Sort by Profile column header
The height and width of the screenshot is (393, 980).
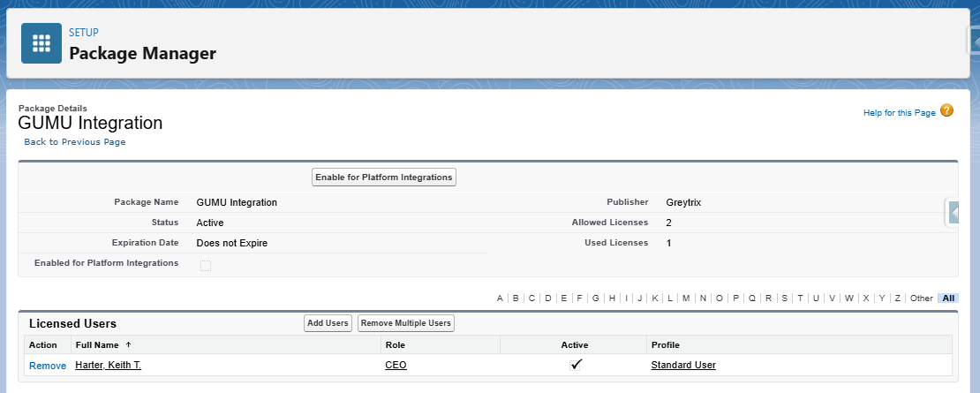tap(665, 345)
